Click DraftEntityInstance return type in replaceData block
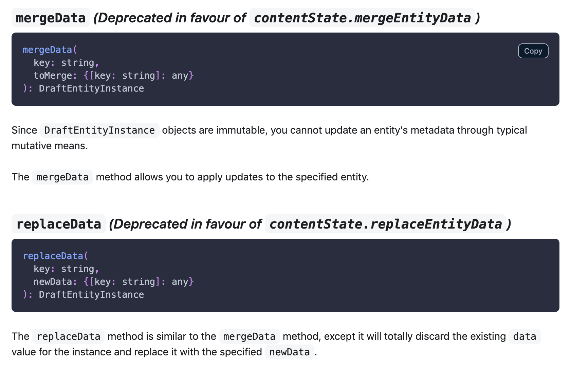571x392 pixels. pos(91,295)
